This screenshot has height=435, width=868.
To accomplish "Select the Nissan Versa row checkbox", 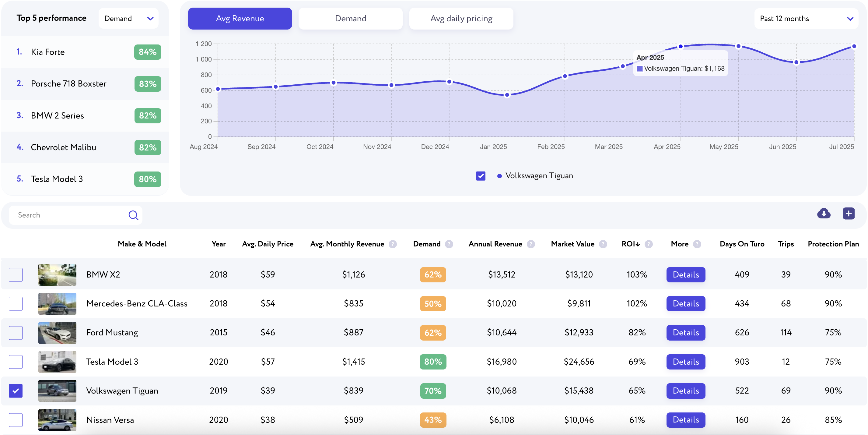I will (16, 420).
